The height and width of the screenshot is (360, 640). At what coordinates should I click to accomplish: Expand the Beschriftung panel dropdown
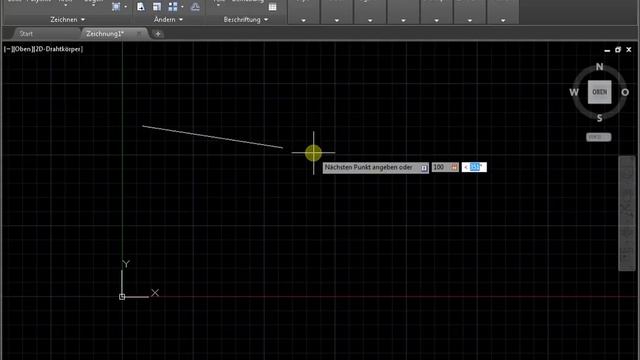point(246,20)
